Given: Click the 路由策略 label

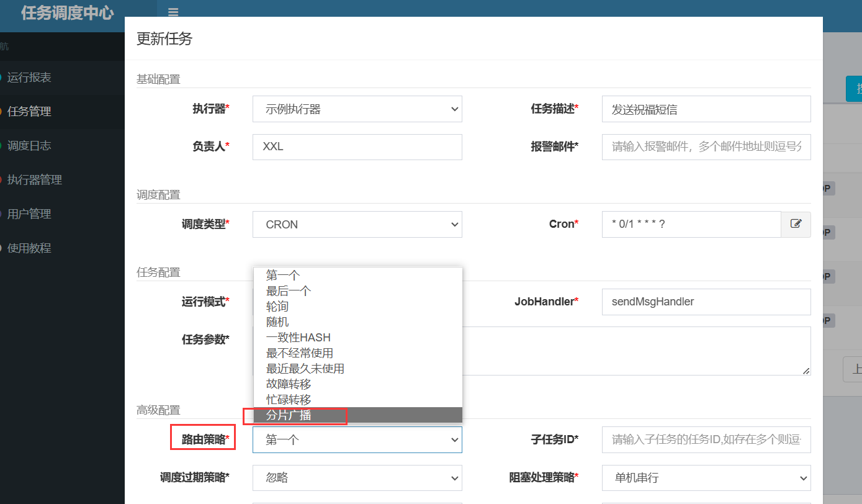Looking at the screenshot, I should coord(205,439).
